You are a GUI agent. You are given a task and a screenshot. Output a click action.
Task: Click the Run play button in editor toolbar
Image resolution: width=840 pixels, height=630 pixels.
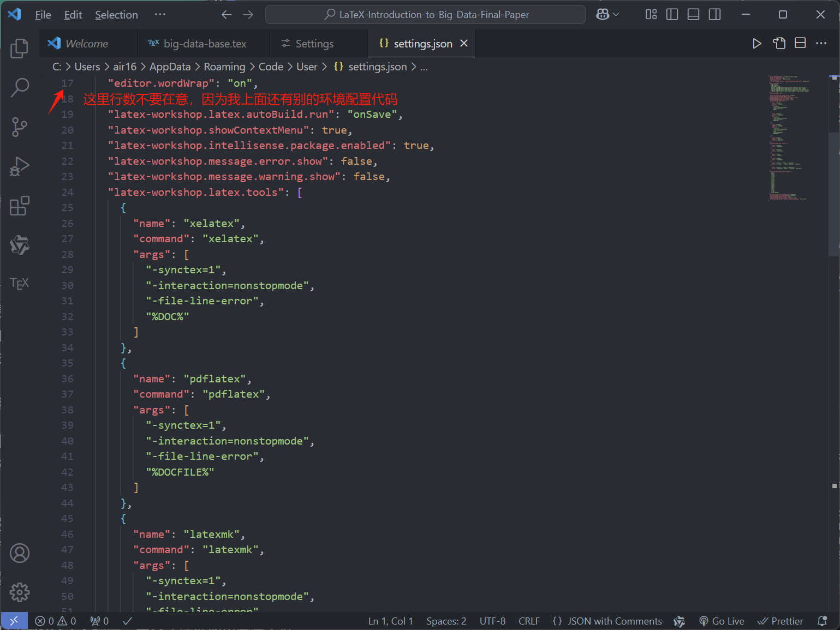pos(756,44)
